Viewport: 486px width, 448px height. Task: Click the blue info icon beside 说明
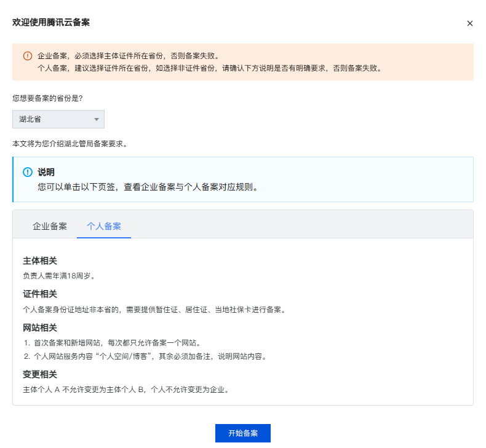(x=28, y=172)
